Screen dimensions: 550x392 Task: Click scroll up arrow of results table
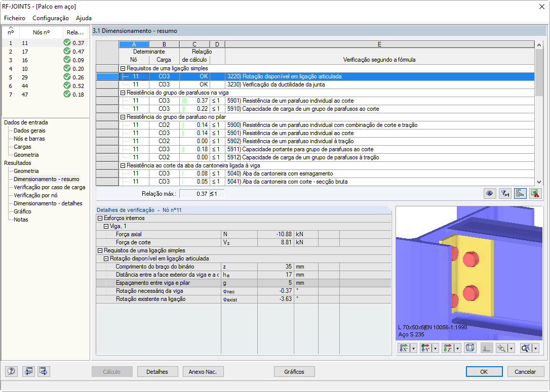click(539, 45)
